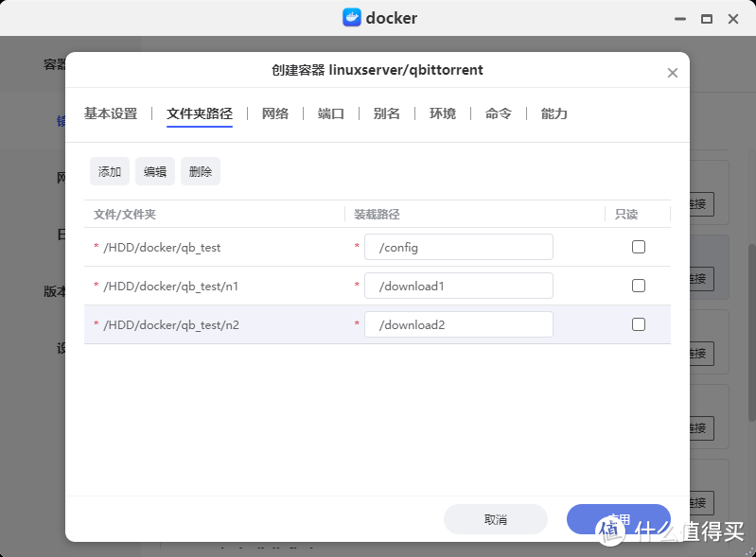This screenshot has width=756, height=557.
Task: Select the 文件夹路径 tab
Action: [x=200, y=113]
